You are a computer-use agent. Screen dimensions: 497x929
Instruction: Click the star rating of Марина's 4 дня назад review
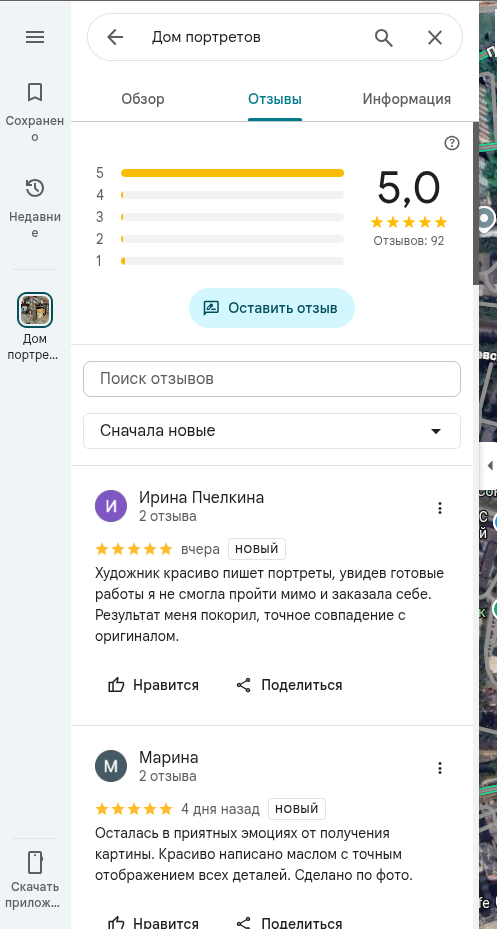(x=134, y=809)
